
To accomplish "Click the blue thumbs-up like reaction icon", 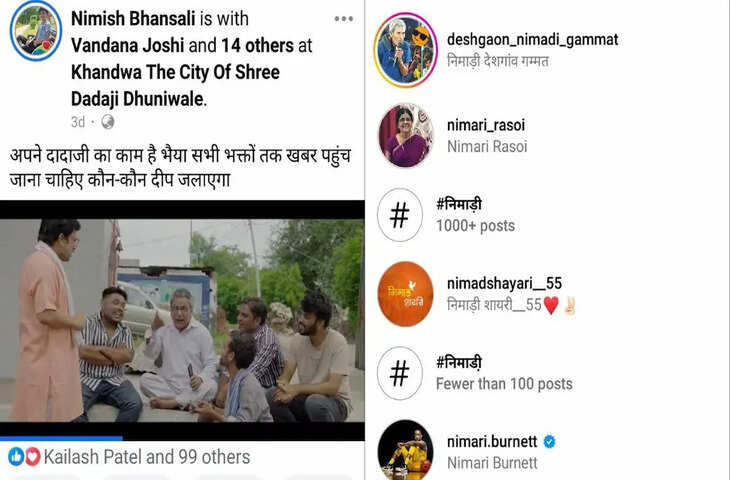I will (16, 457).
